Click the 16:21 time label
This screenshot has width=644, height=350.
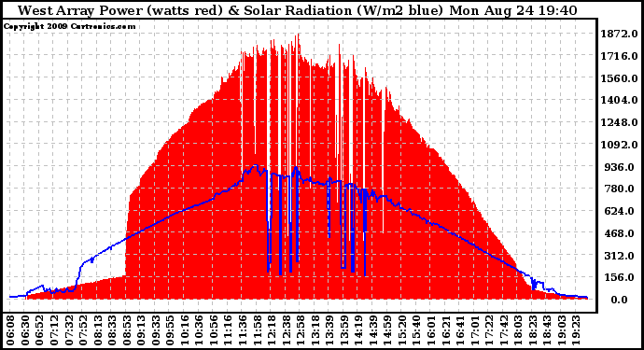(x=445, y=330)
